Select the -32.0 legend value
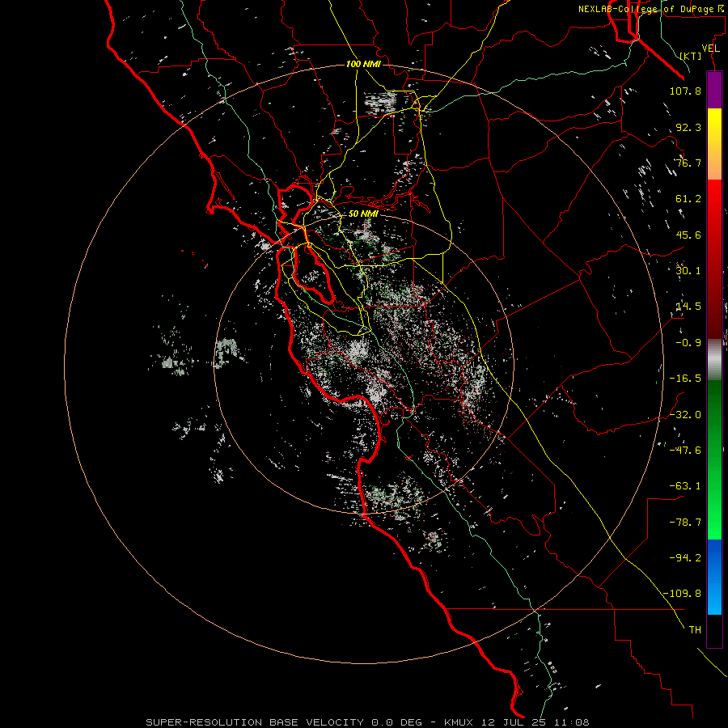728x728 pixels. pyautogui.click(x=685, y=415)
